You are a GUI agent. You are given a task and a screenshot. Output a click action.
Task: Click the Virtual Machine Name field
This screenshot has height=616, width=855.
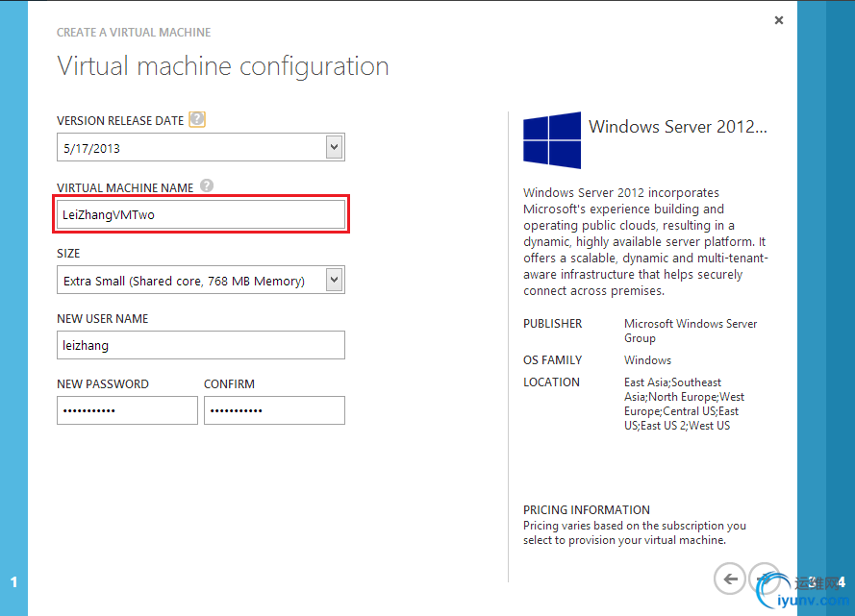pyautogui.click(x=200, y=214)
